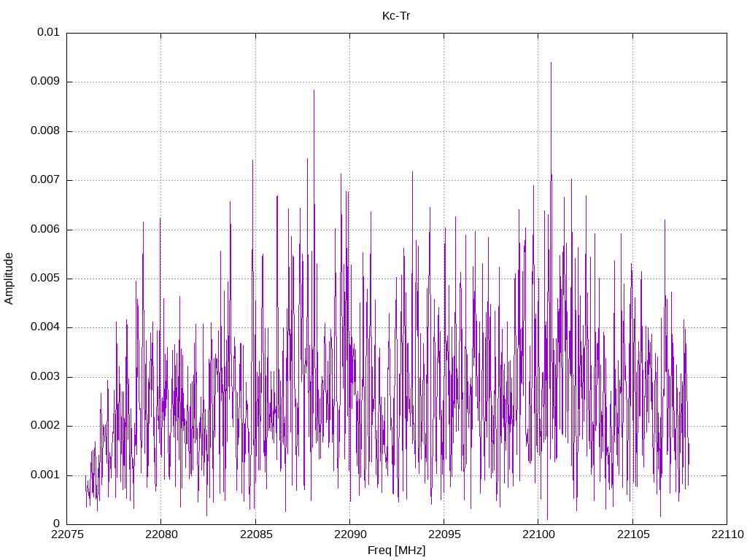Click y-axis tick label 0.003
This screenshot has height=560, width=747.
[44, 377]
